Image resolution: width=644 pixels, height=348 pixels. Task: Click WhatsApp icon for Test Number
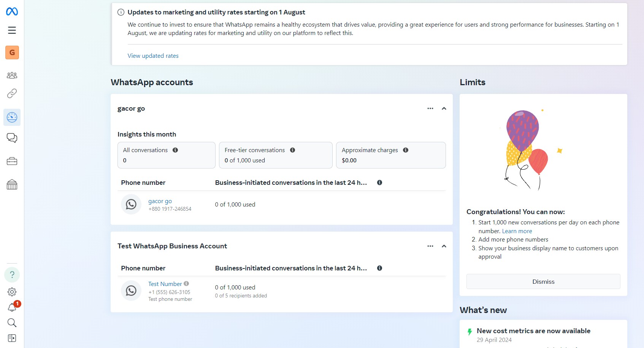[x=131, y=291]
